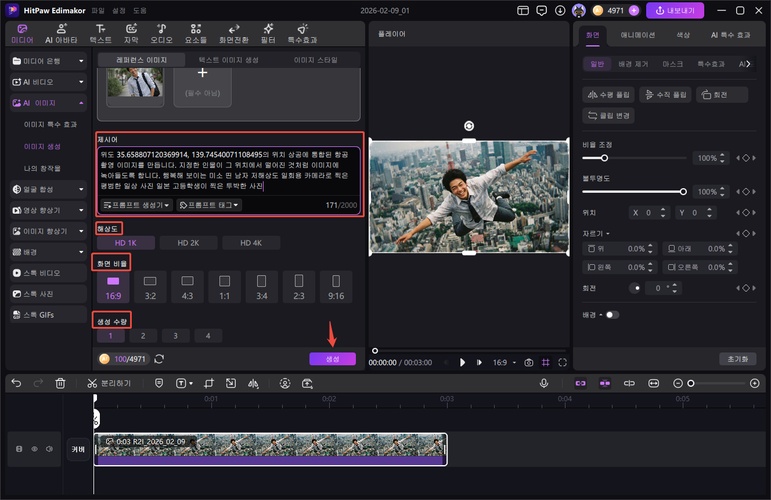The width and height of the screenshot is (771, 500).
Task: Select 1:1 aspect ratio option
Action: (224, 287)
